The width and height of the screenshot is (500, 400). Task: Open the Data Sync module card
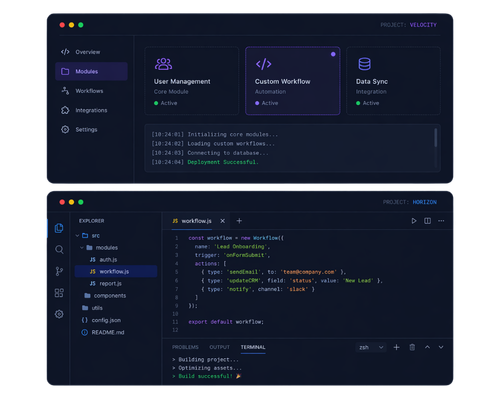[393, 81]
